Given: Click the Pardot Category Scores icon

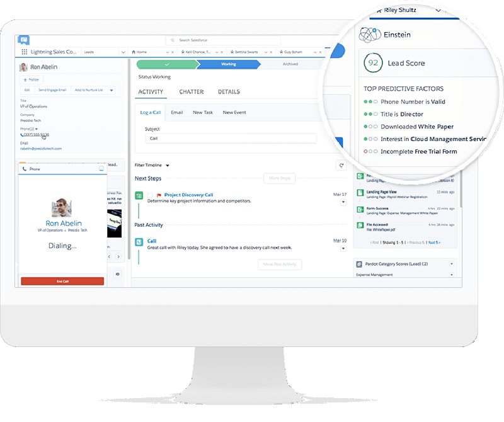Looking at the screenshot, I should (359, 264).
